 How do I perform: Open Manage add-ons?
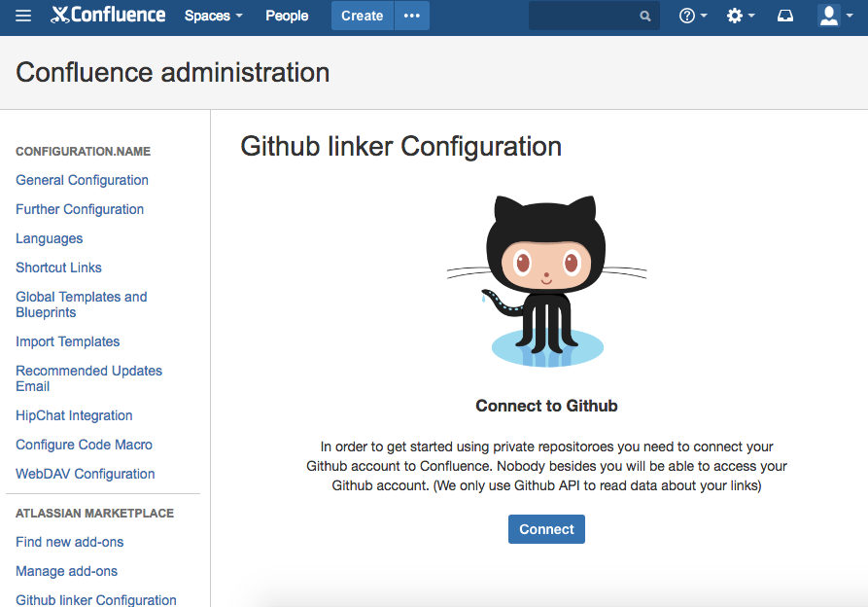pos(66,571)
